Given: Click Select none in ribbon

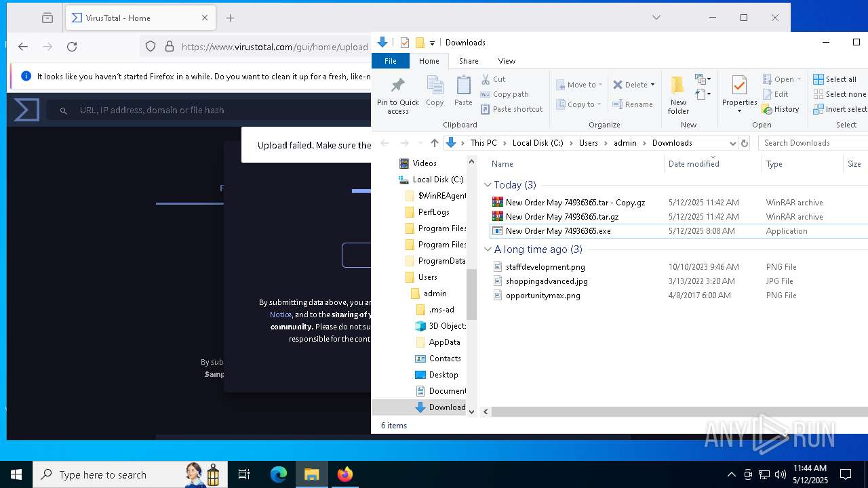Looking at the screenshot, I should 840,94.
